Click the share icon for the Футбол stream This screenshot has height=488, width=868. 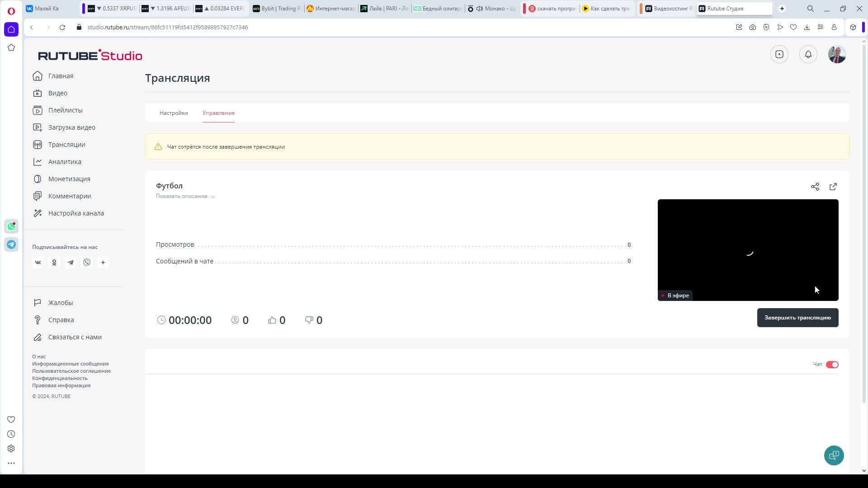[815, 187]
